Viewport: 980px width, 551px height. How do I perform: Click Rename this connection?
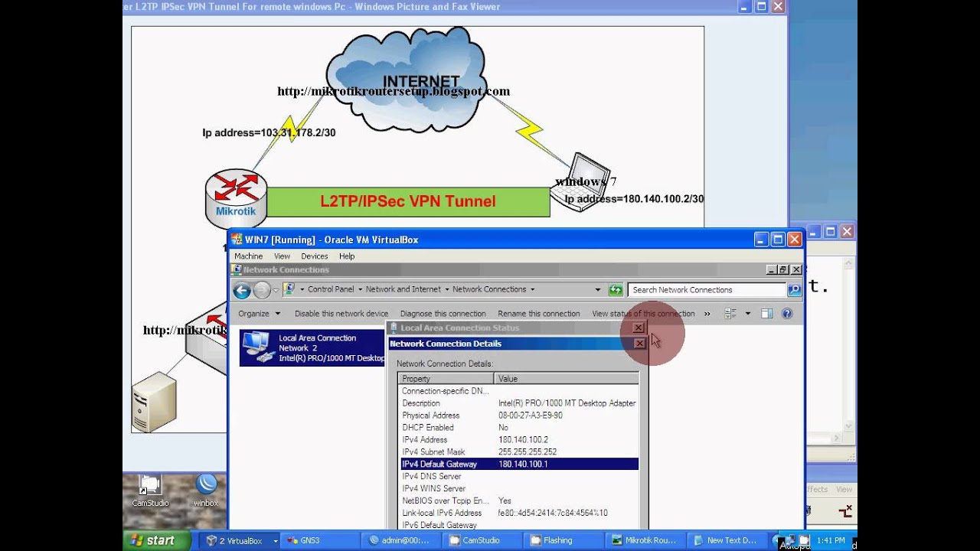(x=539, y=314)
